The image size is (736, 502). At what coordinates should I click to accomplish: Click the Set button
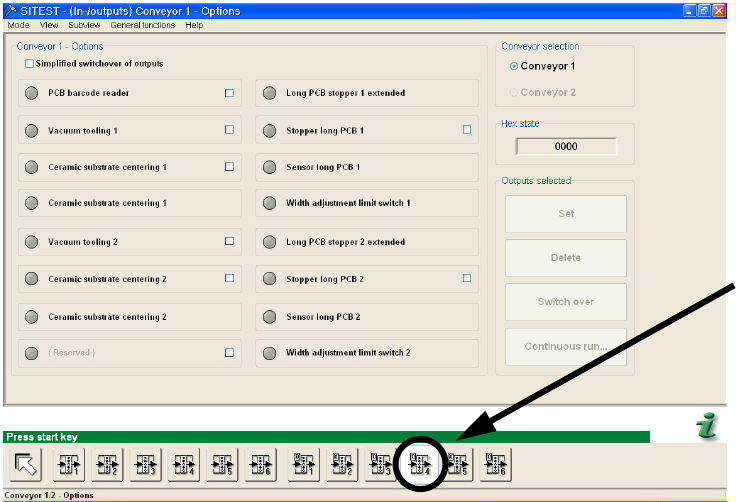click(x=566, y=214)
